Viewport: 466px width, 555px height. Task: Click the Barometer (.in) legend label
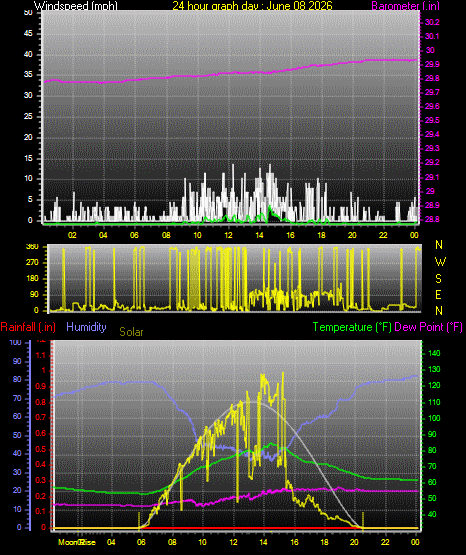(x=405, y=5)
